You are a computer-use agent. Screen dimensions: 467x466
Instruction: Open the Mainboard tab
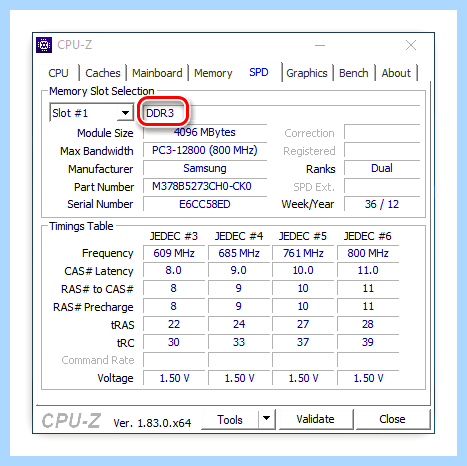coord(157,73)
